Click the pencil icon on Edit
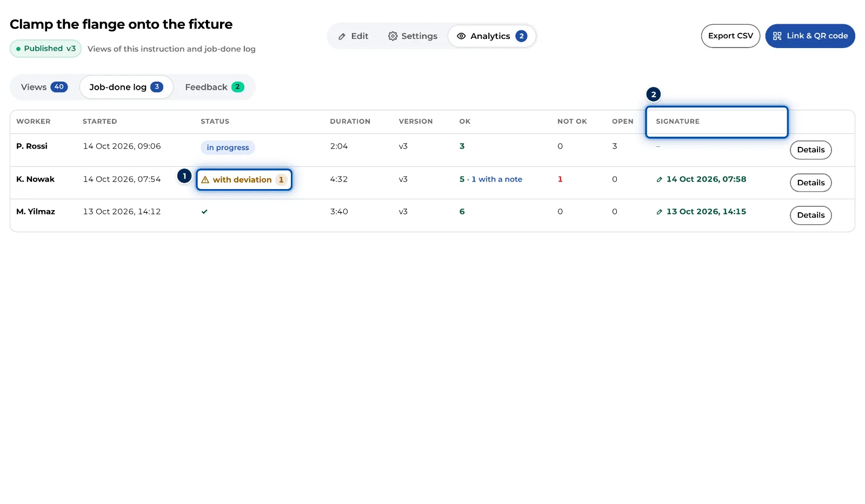Viewport: 865px width, 504px height. click(x=342, y=36)
